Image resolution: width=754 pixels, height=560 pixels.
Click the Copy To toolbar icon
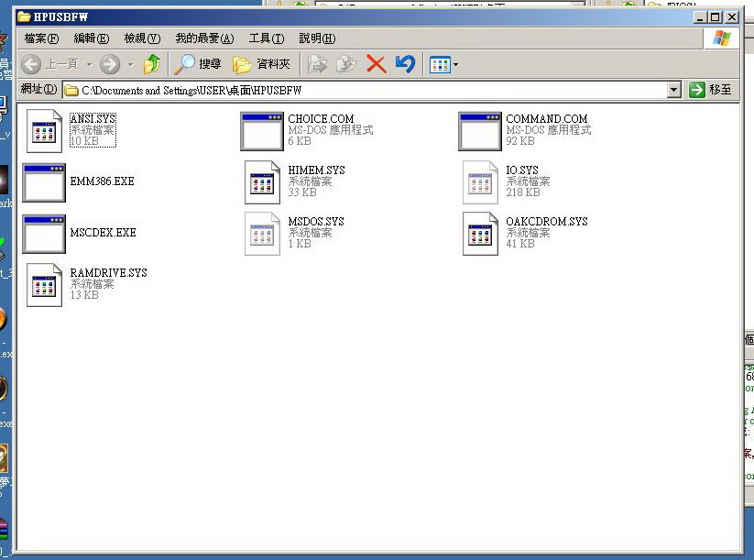click(x=346, y=64)
